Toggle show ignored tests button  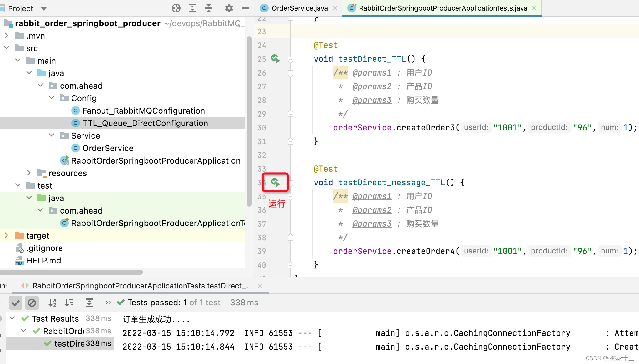coord(32,303)
